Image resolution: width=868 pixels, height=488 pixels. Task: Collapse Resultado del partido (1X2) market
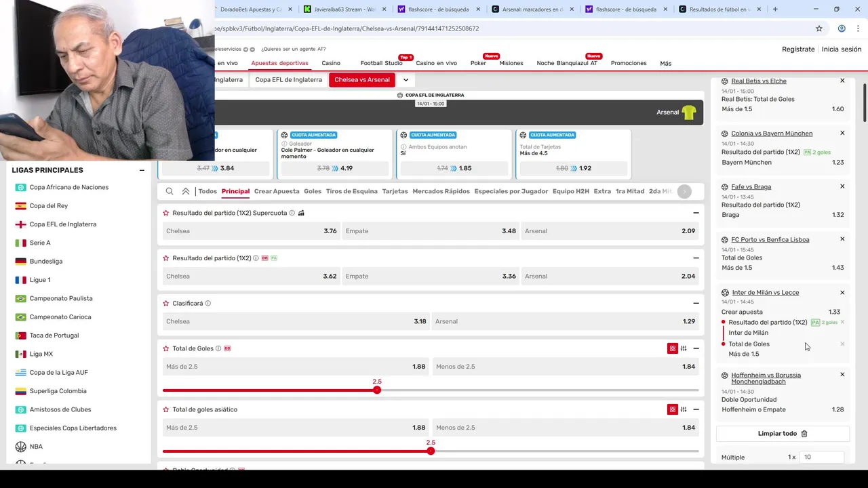[696, 258]
